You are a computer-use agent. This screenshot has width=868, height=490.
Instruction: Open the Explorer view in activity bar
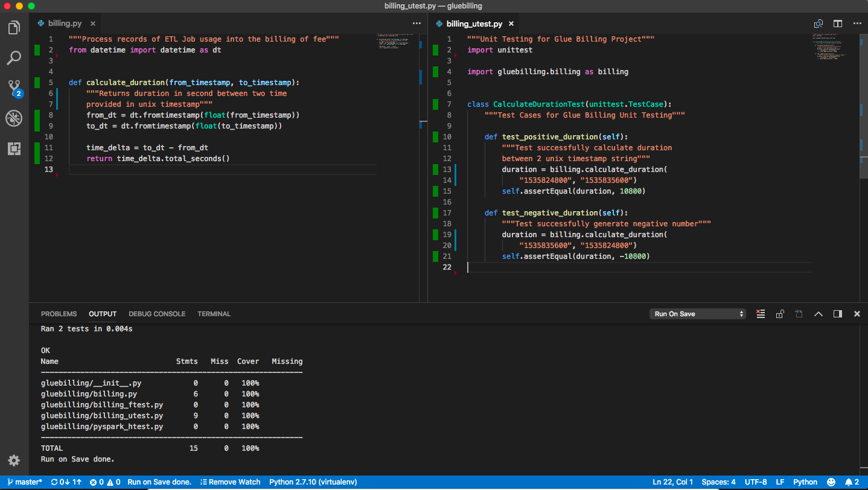pyautogui.click(x=14, y=28)
